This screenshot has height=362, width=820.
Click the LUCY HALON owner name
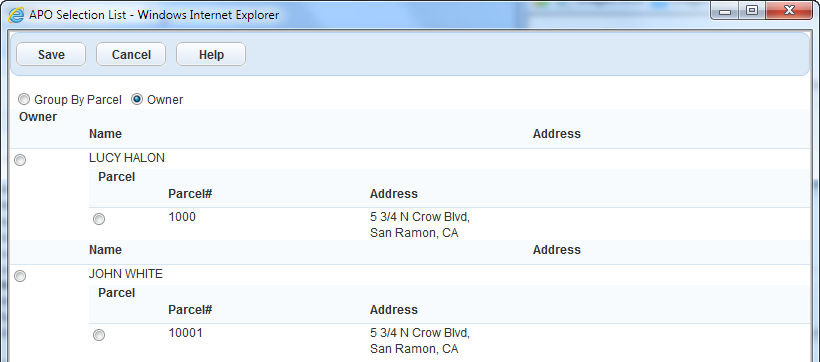(127, 158)
